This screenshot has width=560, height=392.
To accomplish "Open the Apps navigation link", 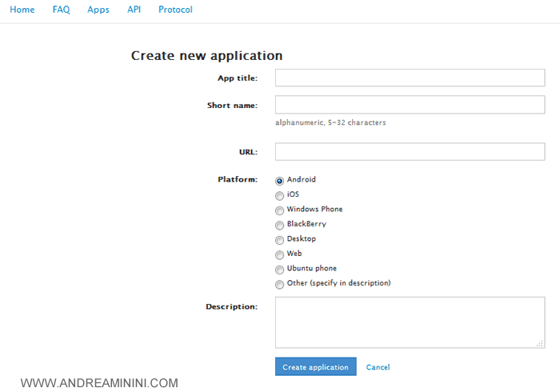I will (x=98, y=10).
